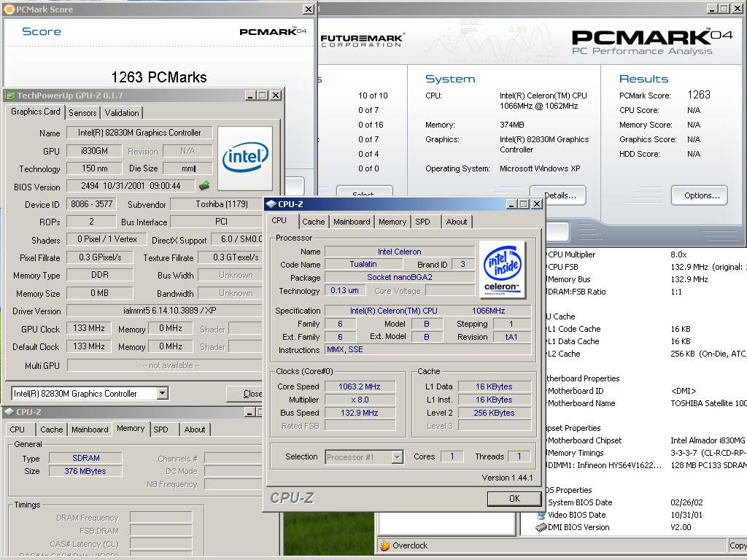The width and height of the screenshot is (747, 560).
Task: Click the memory Type value SDRAM
Action: pyautogui.click(x=86, y=458)
